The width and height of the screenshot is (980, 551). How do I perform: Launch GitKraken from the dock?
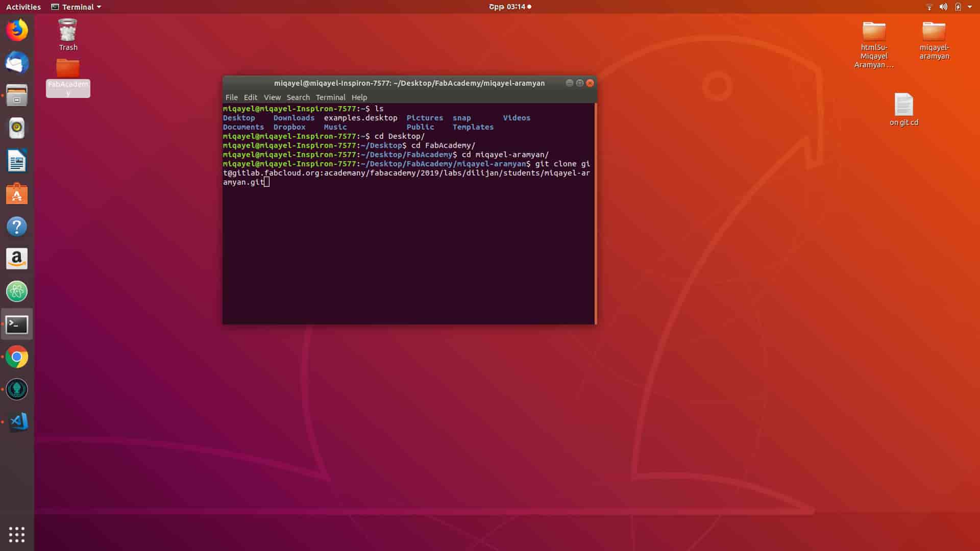coord(17,390)
